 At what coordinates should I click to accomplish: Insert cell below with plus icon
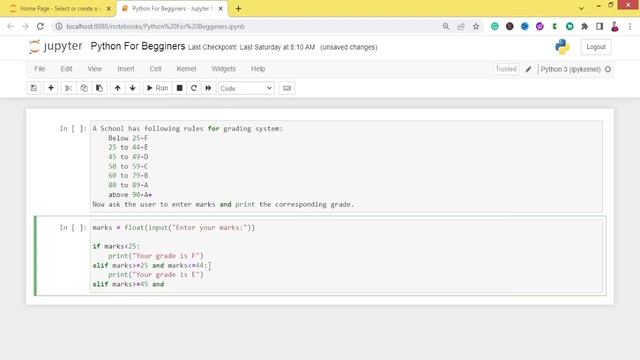[x=51, y=88]
